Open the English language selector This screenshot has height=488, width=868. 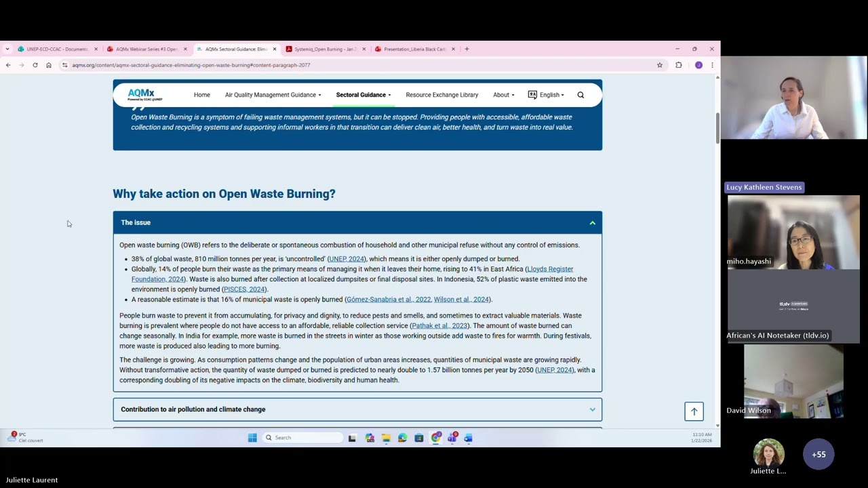[546, 95]
